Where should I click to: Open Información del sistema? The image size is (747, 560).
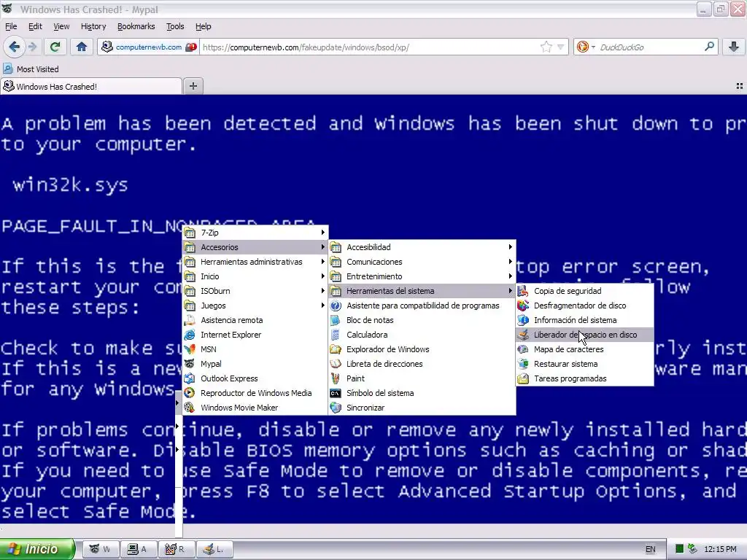tap(584, 320)
